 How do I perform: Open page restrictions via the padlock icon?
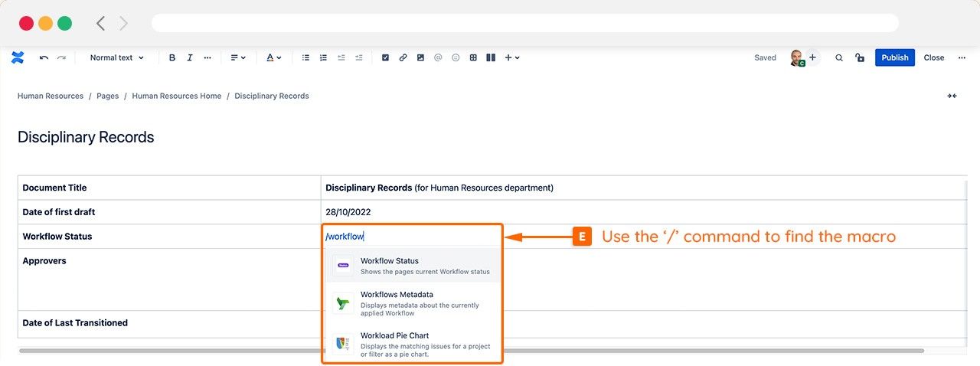pos(860,57)
